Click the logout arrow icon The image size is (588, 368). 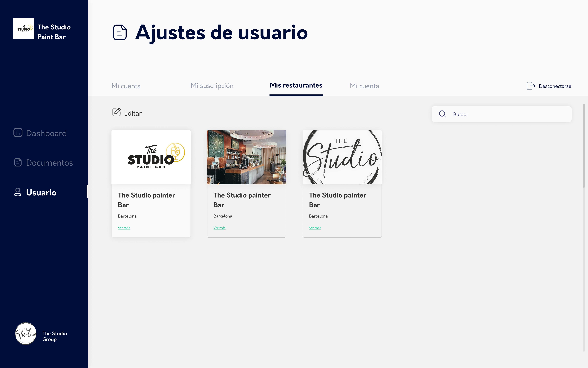(x=531, y=86)
